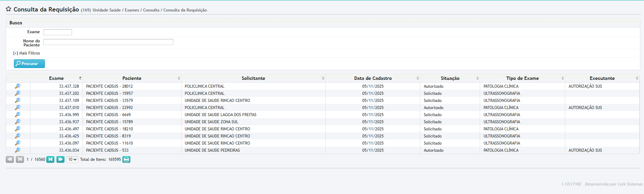Sort table by Tipo de Exame
Screen dimensions: 644x194
[522, 78]
